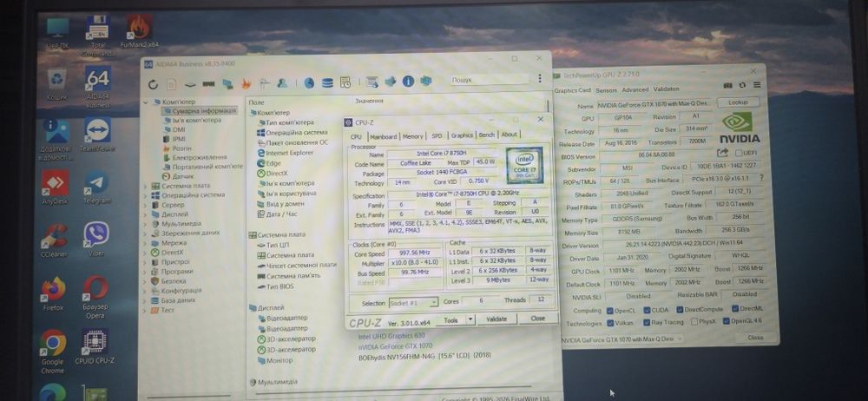Click the BIOS share icon in GPU-Z
This screenshot has height=401, width=868.
point(722,152)
